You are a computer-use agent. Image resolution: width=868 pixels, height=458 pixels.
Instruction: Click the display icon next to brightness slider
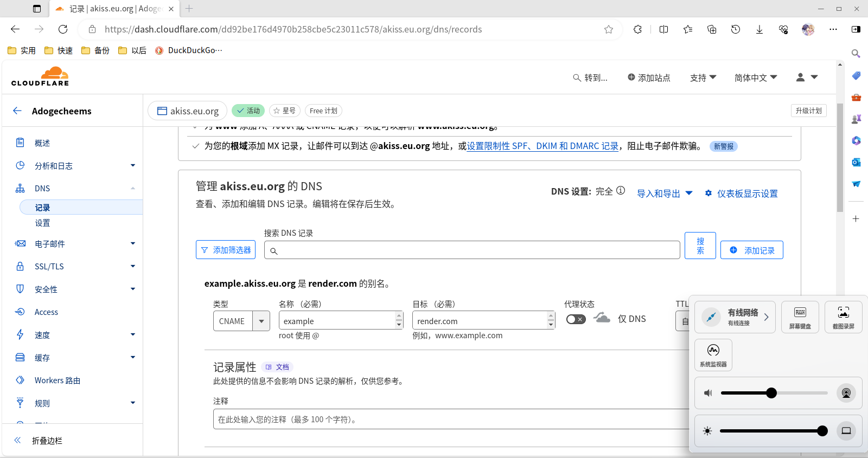[846, 431]
